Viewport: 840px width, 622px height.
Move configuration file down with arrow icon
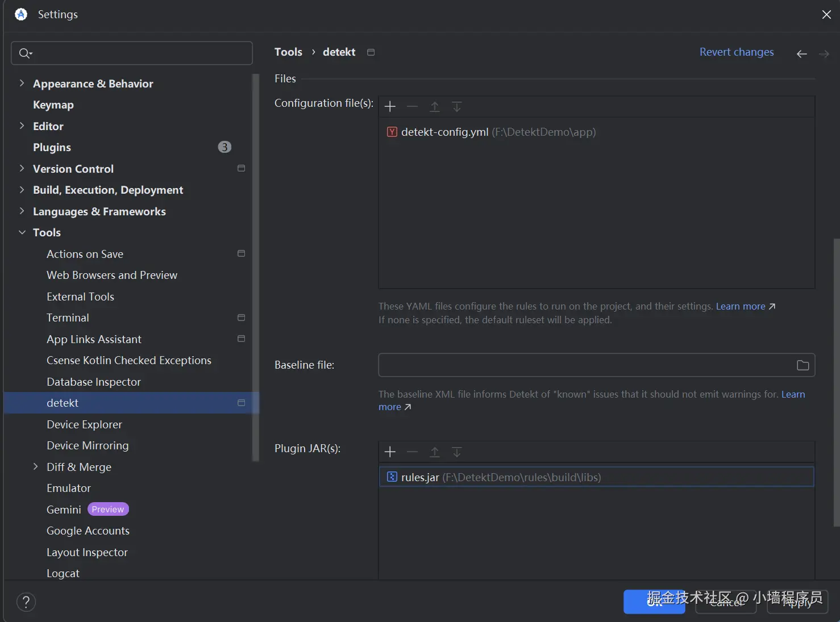(457, 107)
